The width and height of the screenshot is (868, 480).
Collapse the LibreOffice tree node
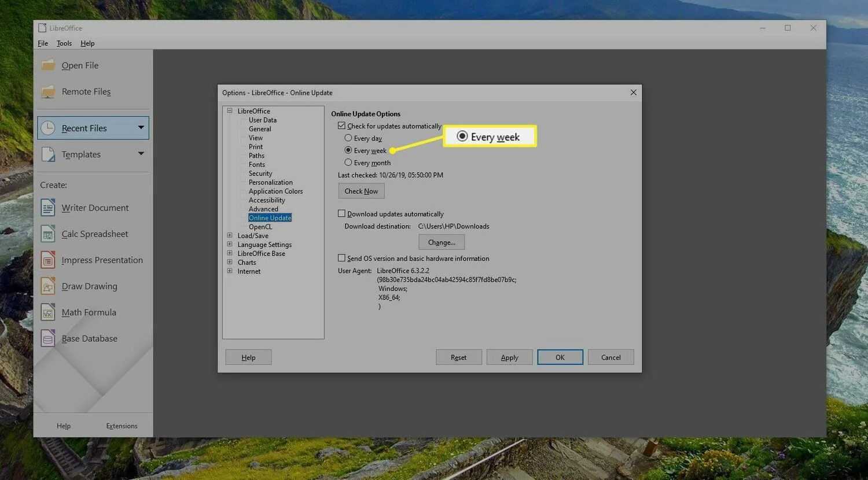coord(230,110)
